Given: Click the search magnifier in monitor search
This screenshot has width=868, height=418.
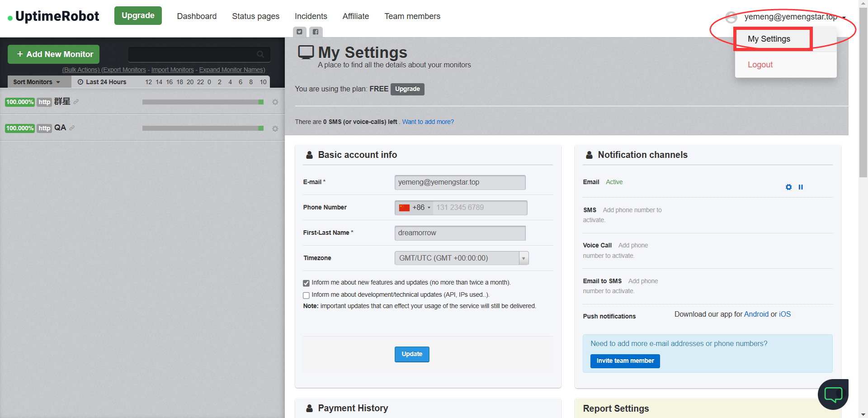Looking at the screenshot, I should [x=260, y=54].
